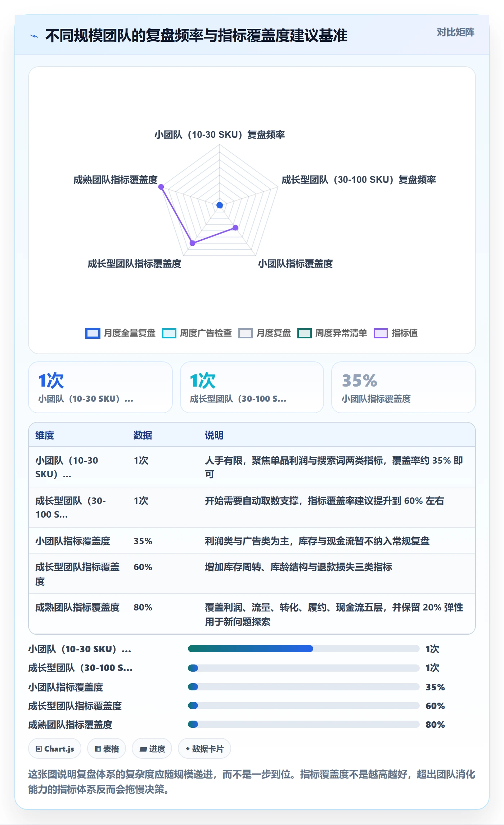Click description starting 开始需要自动取数支撑
This screenshot has height=825, width=504.
[x=324, y=501]
